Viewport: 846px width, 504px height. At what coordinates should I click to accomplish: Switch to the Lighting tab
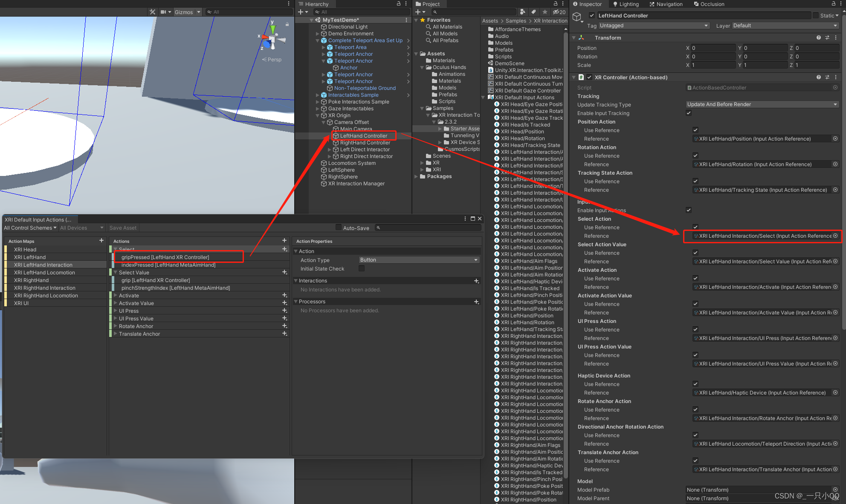pos(626,4)
